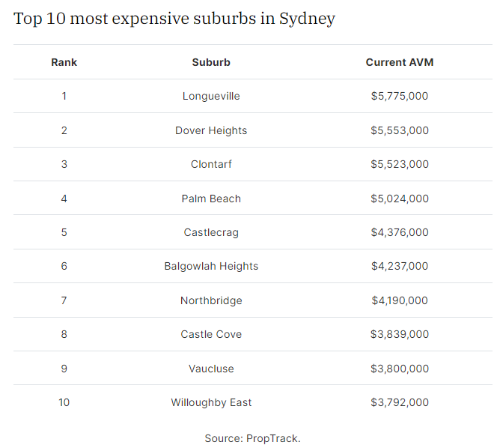Click the Castle Cove entry
Screen dimensions: 497x448
pyautogui.click(x=211, y=334)
